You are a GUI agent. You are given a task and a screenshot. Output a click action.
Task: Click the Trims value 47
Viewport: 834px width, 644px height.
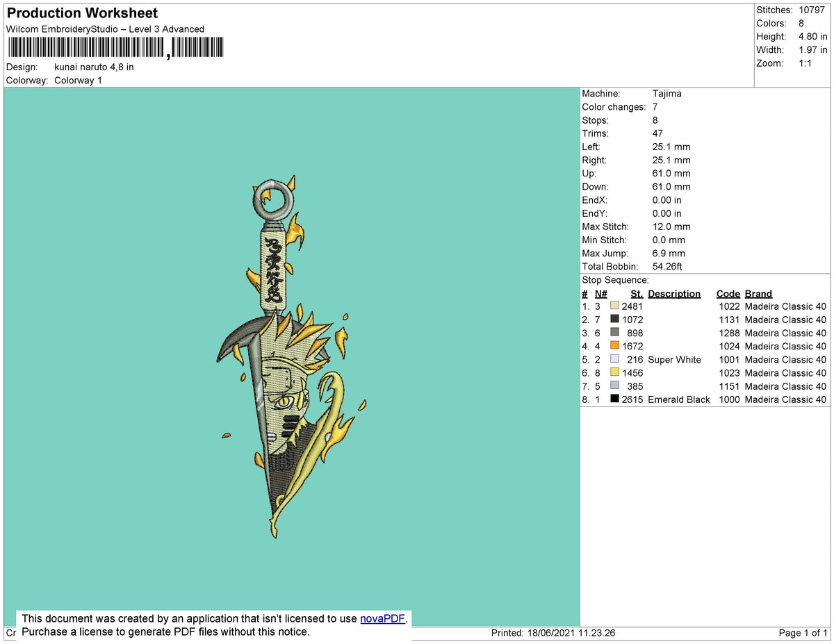[x=658, y=133]
